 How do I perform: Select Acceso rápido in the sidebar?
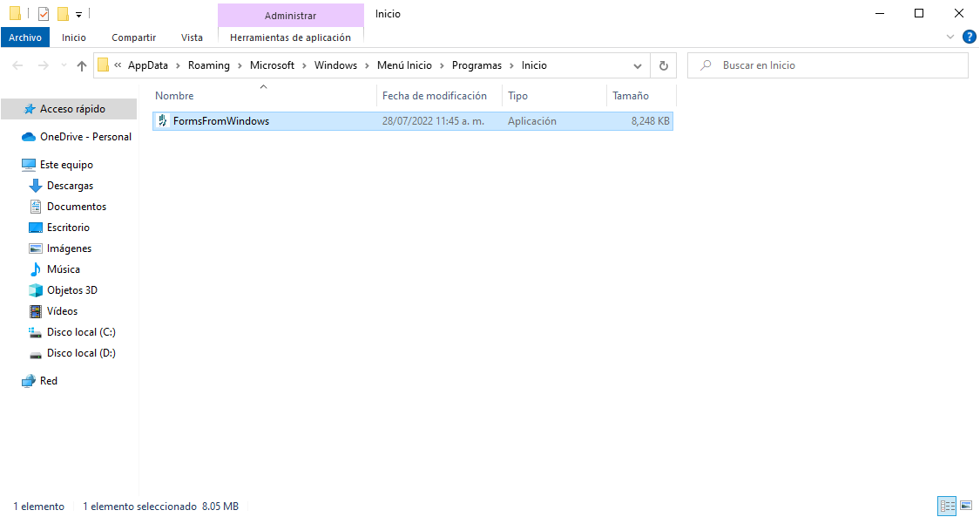point(77,108)
